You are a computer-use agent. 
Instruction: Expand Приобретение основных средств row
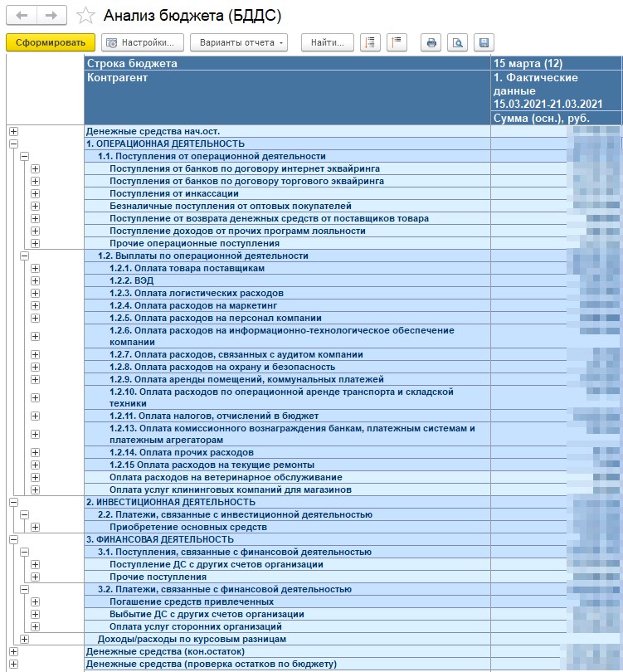pyautogui.click(x=35, y=527)
